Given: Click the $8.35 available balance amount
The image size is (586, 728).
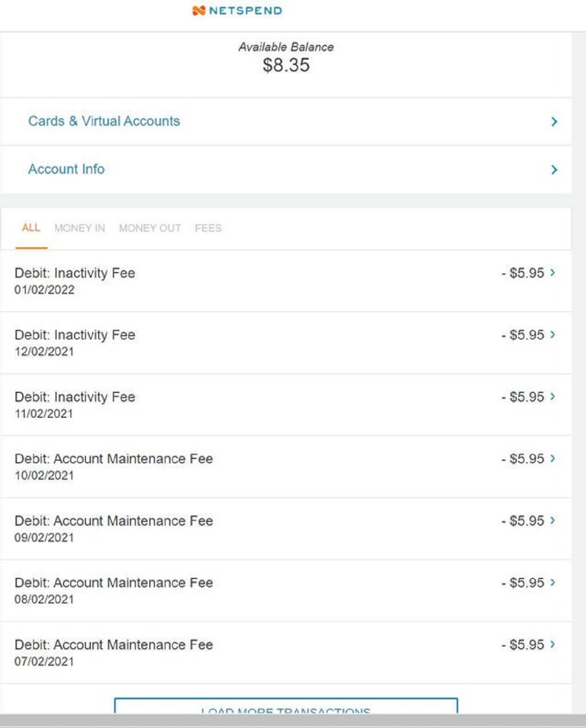Looking at the screenshot, I should pyautogui.click(x=286, y=65).
